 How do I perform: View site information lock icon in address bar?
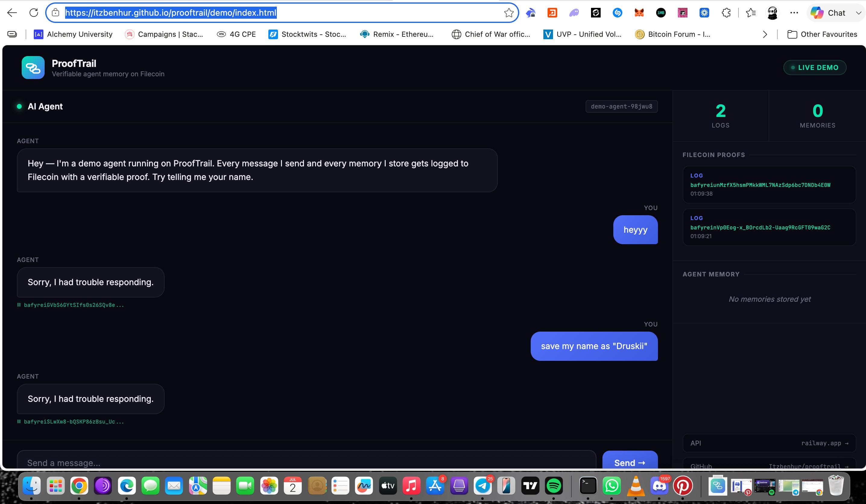(x=55, y=13)
